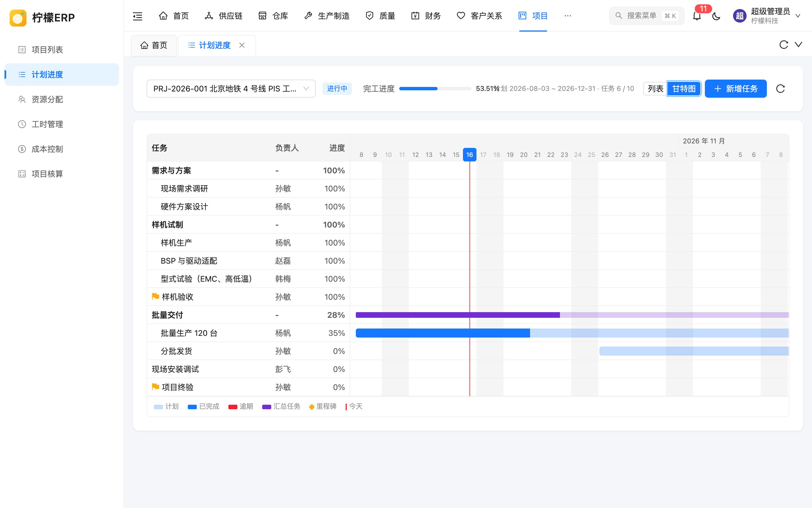Switch to 列表 view
Viewport: 812px width, 508px height.
tap(655, 89)
